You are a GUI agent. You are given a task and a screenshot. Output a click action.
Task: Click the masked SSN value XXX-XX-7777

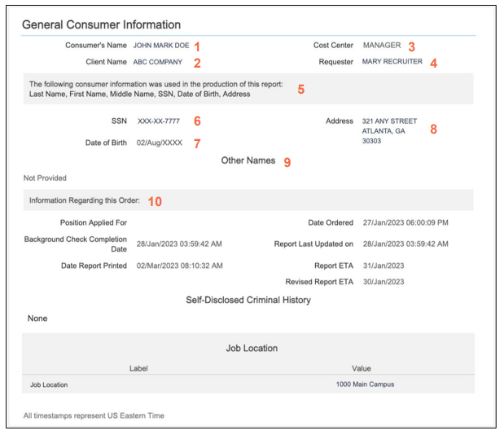(x=159, y=121)
